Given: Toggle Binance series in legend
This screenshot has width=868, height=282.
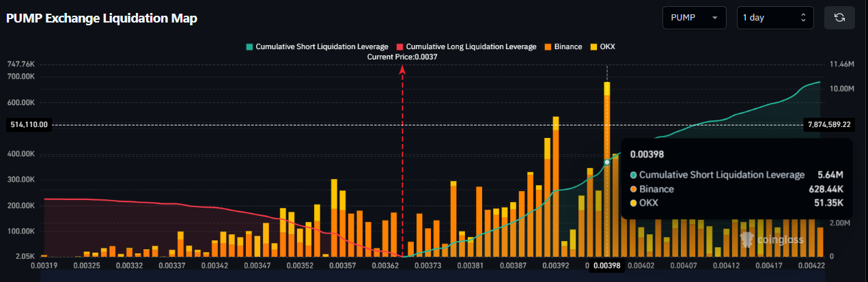Looking at the screenshot, I should point(563,46).
